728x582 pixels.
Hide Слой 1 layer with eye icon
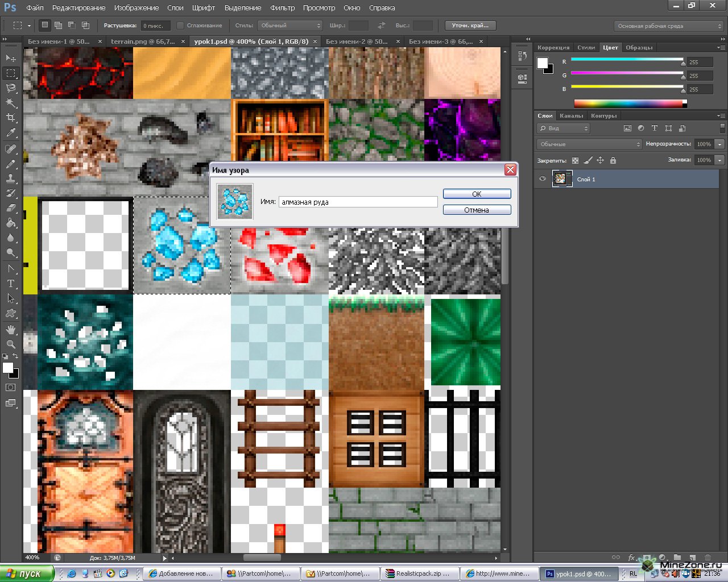[x=543, y=179]
